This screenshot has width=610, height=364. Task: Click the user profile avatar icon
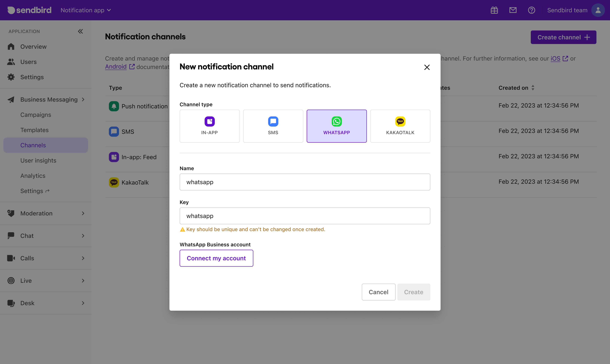[598, 10]
